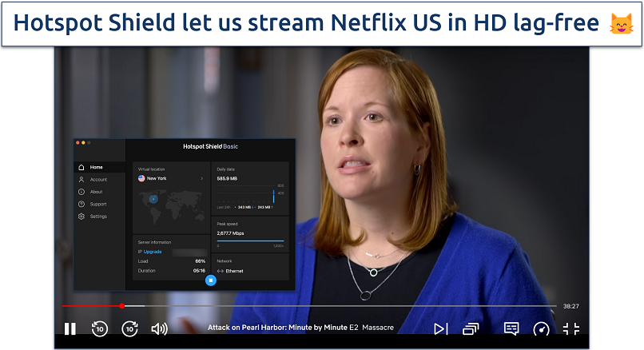Open Home in Hotspot Shield sidebar
Image resolution: width=644 pixels, height=350 pixels.
coord(100,167)
